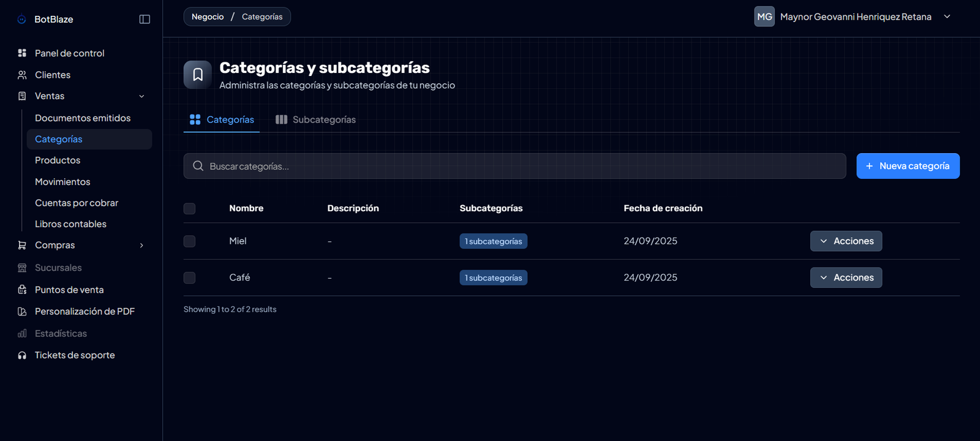Open Tickets de soporte
This screenshot has width=980, height=441.
[x=75, y=355]
